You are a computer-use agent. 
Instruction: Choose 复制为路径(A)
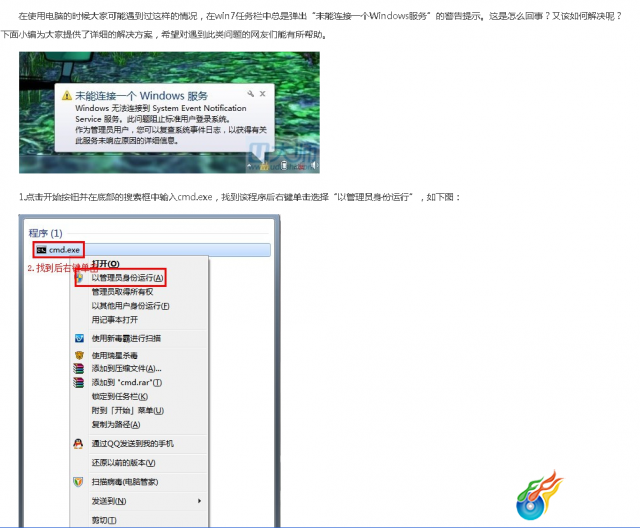point(116,424)
